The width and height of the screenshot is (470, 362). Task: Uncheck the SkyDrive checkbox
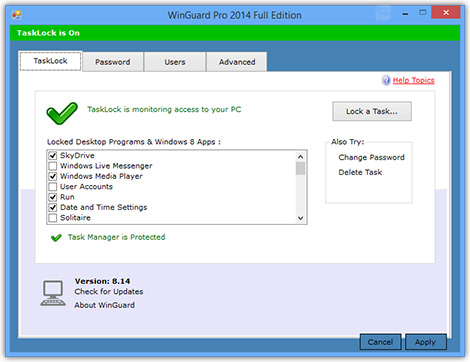[x=53, y=155]
